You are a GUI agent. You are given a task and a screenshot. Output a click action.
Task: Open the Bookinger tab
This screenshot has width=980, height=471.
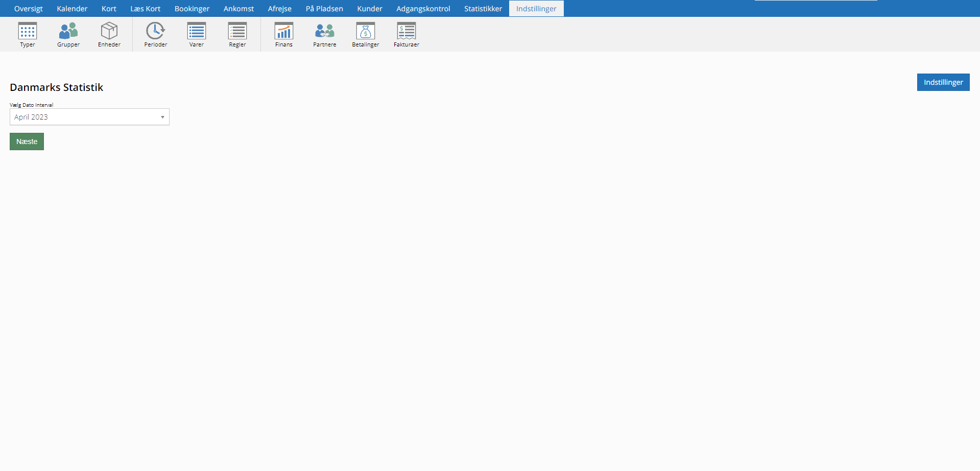[x=192, y=9]
